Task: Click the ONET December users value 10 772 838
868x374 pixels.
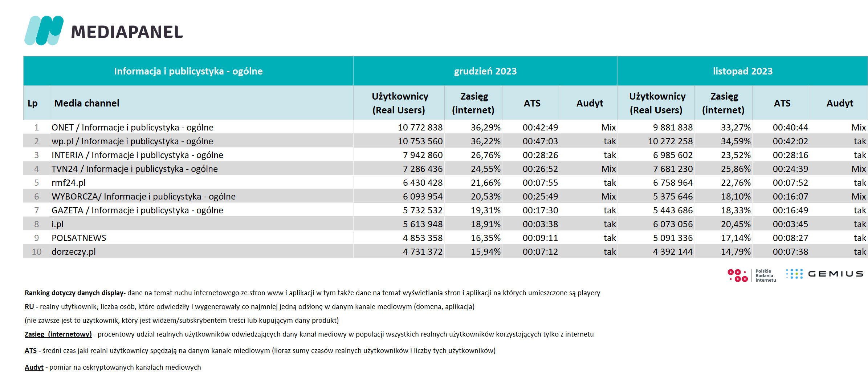Action: (420, 127)
